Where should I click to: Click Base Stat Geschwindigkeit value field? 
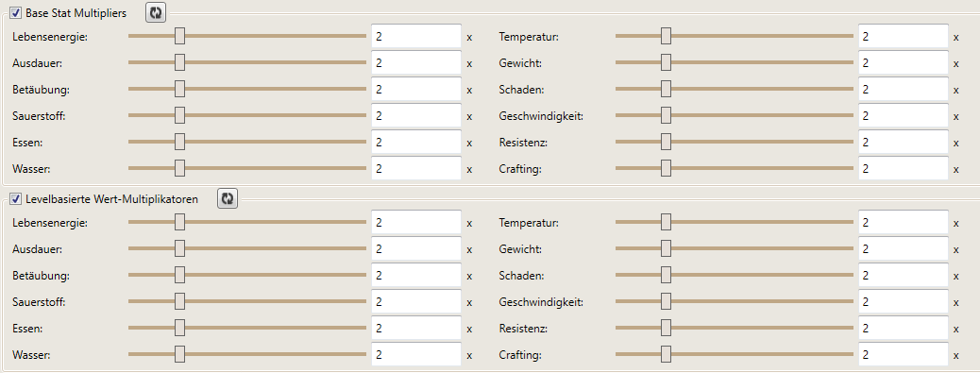point(904,115)
